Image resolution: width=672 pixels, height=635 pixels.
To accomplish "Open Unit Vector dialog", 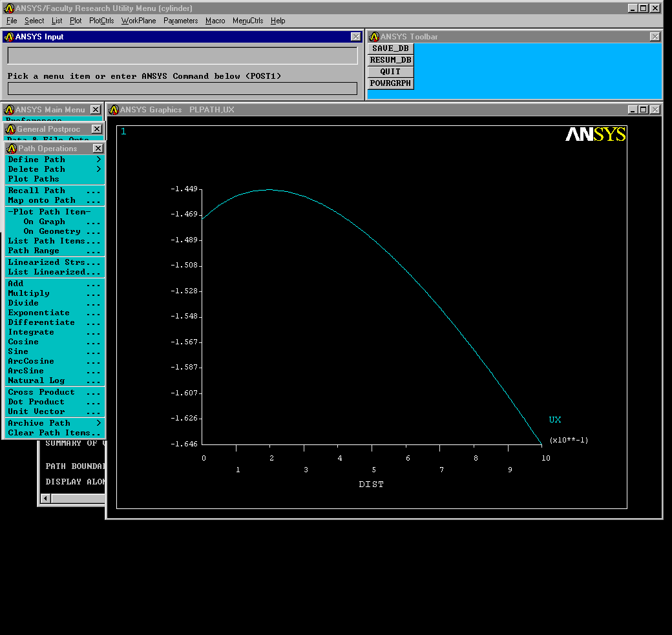I will [x=54, y=411].
